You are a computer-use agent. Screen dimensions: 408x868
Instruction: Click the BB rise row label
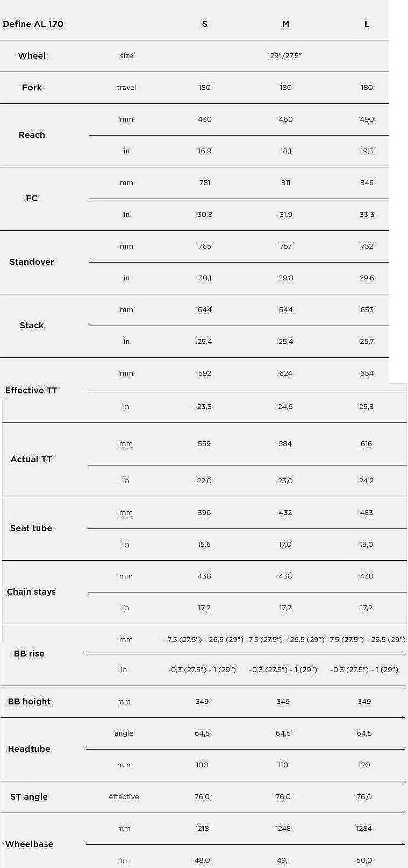(x=29, y=654)
